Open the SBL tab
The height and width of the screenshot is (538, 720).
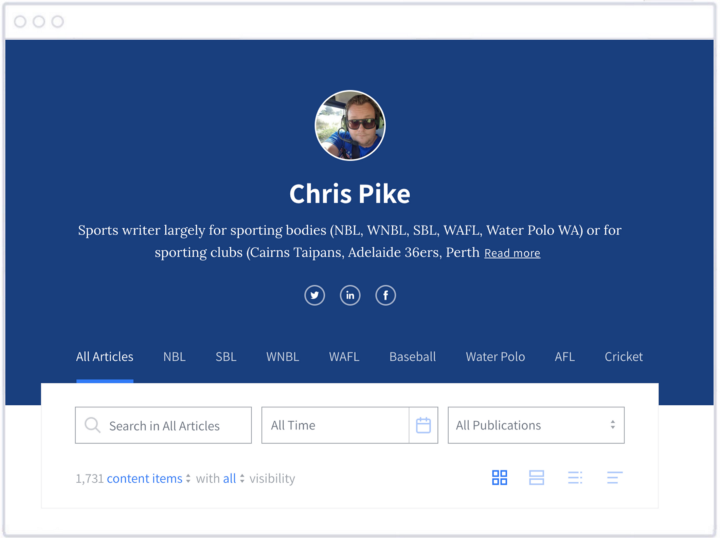(226, 357)
